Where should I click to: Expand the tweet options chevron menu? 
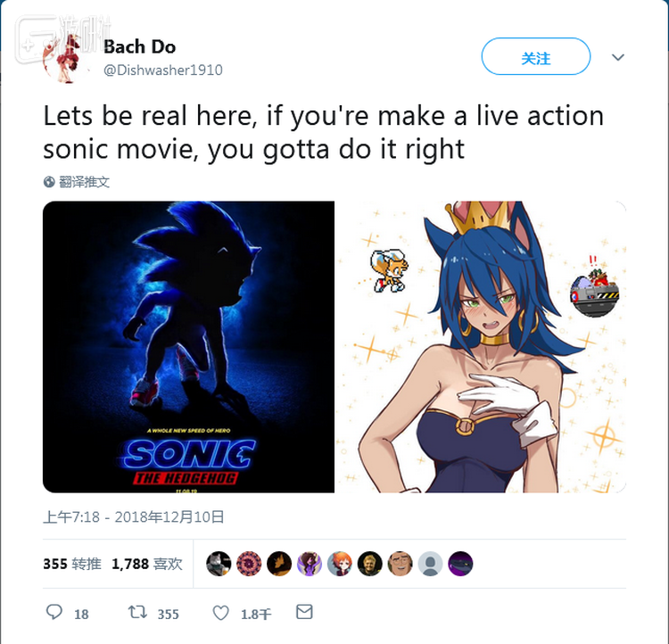coord(618,57)
